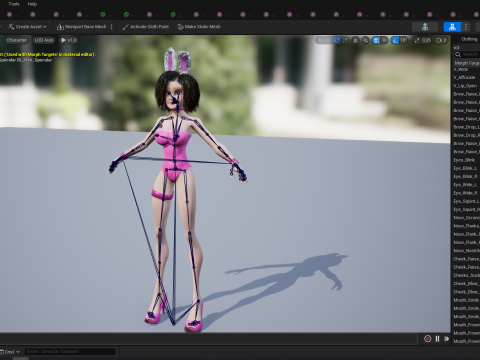The height and width of the screenshot is (360, 480).
Task: Click the red Record animation button
Action: tap(427, 339)
